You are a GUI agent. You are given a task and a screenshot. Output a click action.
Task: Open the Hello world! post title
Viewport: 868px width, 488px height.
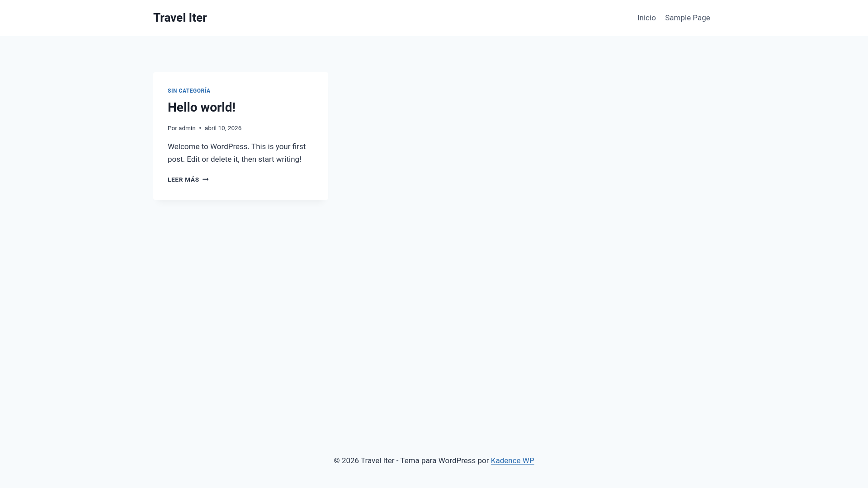(x=202, y=107)
